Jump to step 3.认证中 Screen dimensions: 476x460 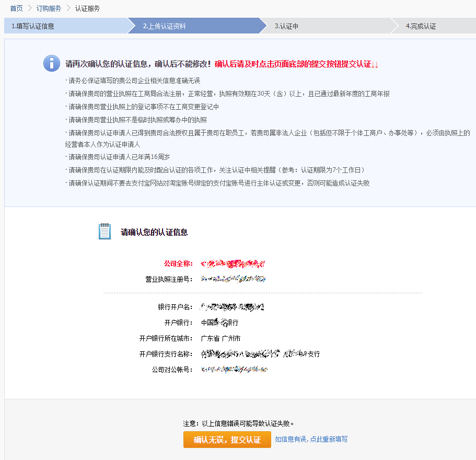click(x=286, y=26)
